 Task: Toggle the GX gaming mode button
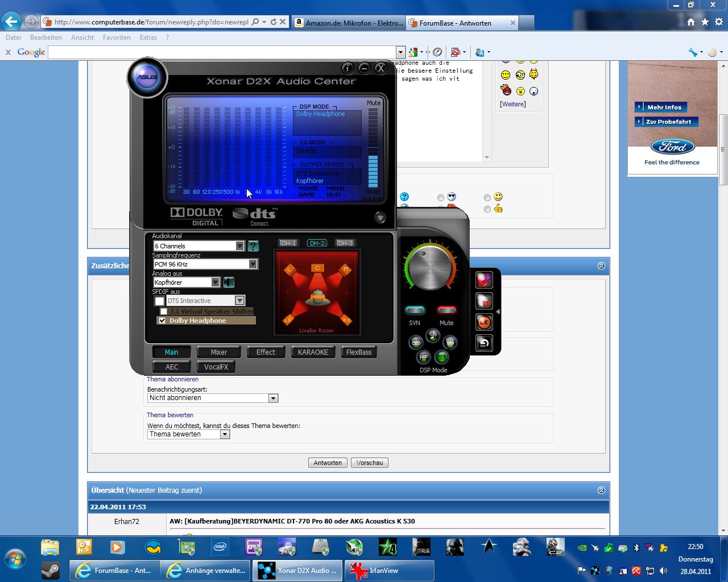point(442,357)
